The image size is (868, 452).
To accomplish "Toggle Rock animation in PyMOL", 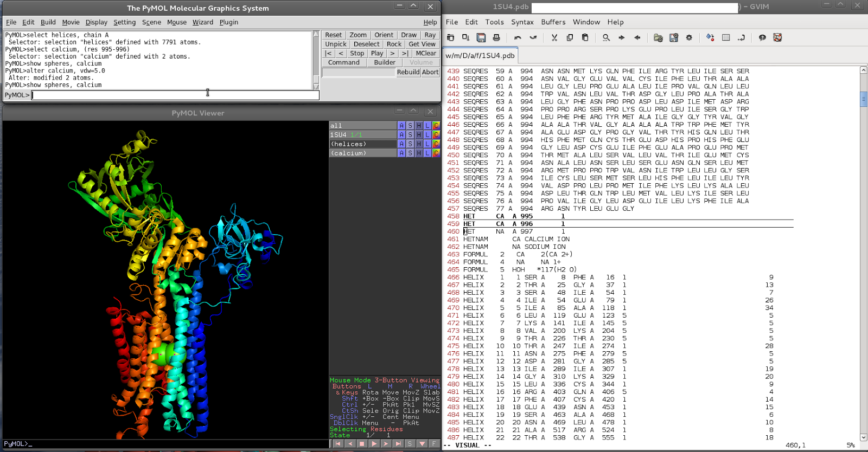I will (394, 44).
